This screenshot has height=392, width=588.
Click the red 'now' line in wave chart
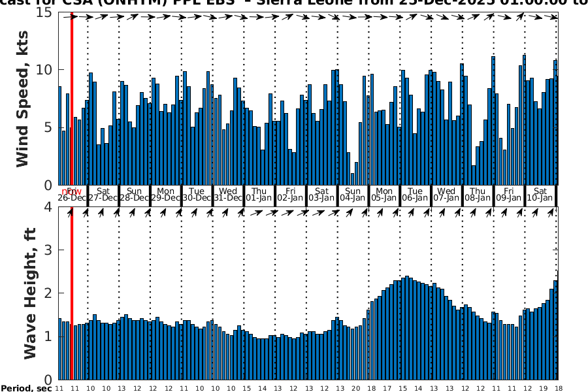click(71, 294)
